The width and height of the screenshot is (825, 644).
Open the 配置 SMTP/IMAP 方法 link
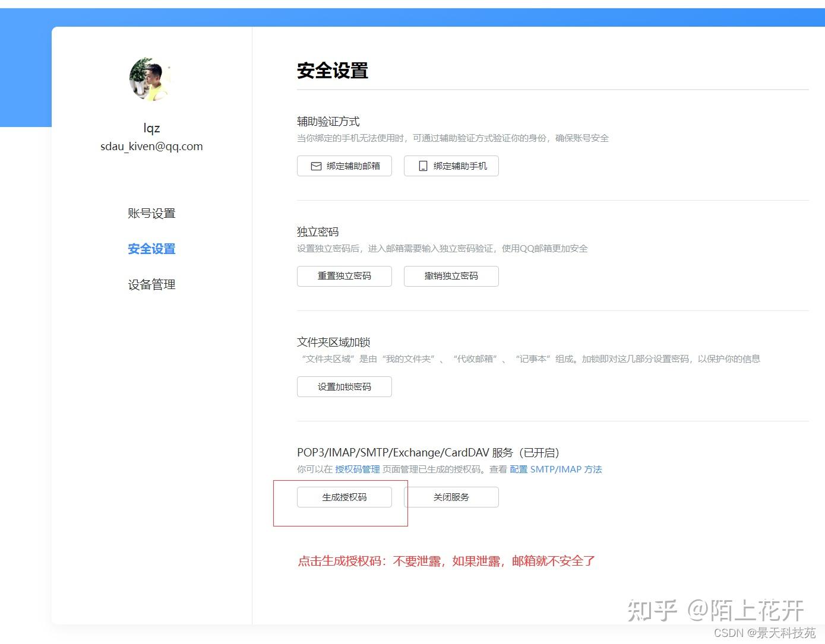coord(557,469)
